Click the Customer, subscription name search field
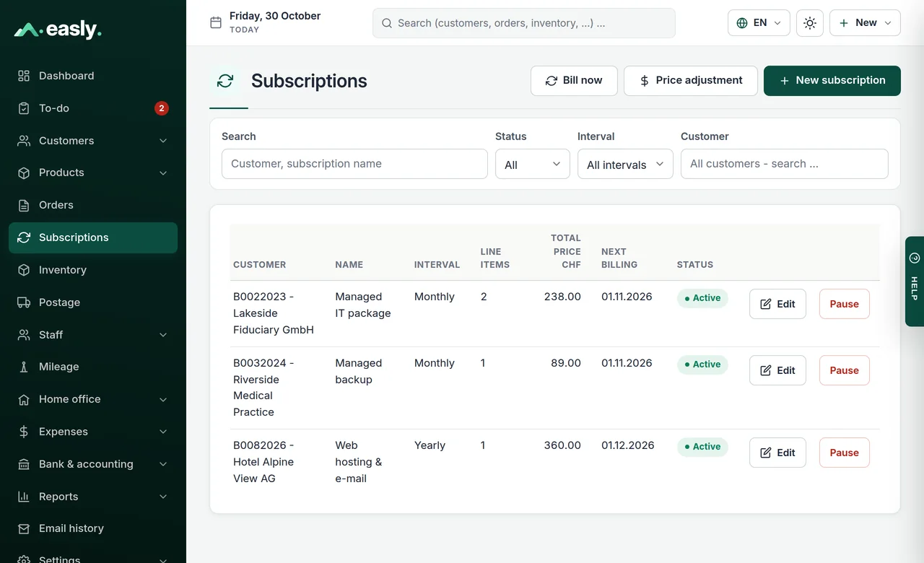 [354, 164]
